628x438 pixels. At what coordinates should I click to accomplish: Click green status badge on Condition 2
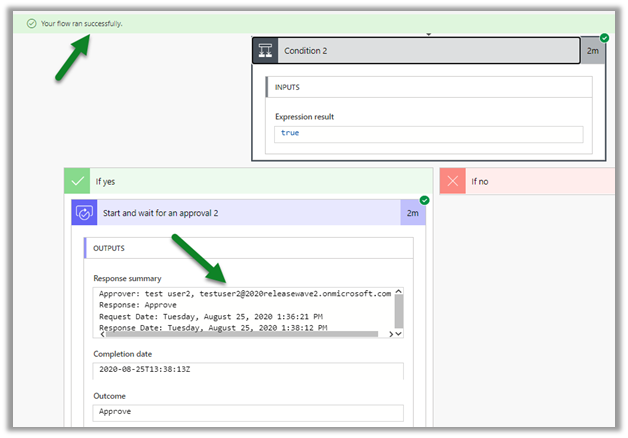click(603, 38)
